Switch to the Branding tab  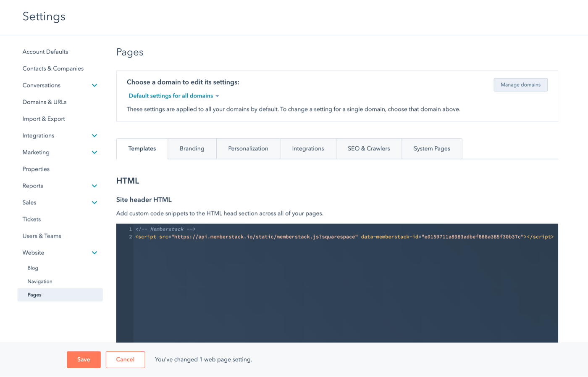(192, 148)
